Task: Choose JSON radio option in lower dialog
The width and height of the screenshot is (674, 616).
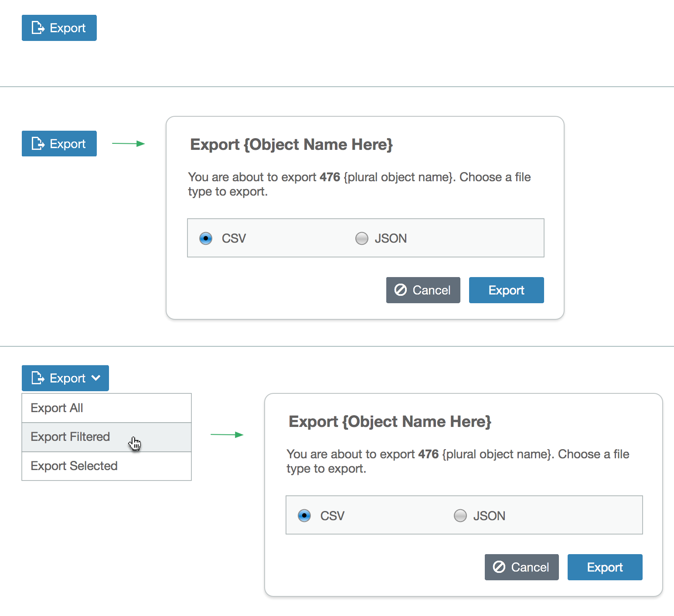Action: [460, 515]
